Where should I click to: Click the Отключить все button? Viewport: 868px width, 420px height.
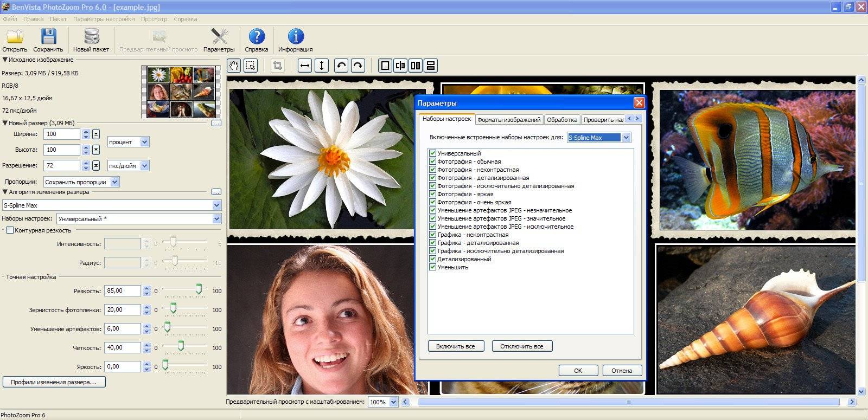pos(522,346)
